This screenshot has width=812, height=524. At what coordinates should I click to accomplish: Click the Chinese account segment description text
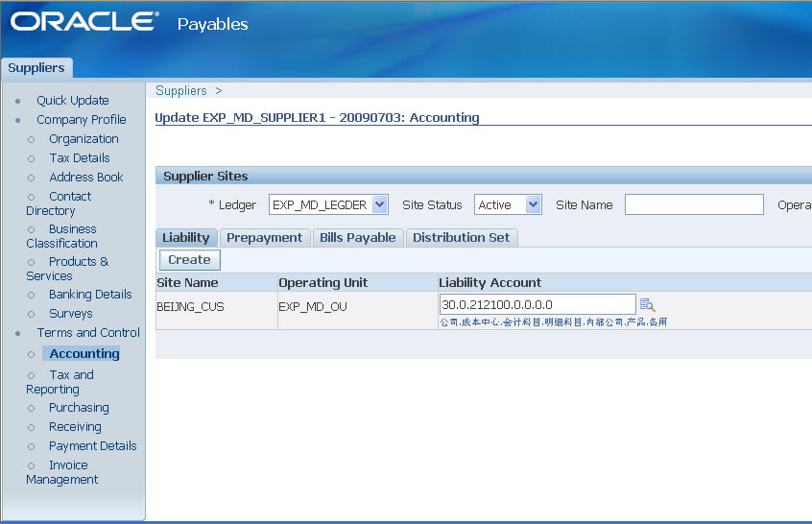tap(554, 322)
